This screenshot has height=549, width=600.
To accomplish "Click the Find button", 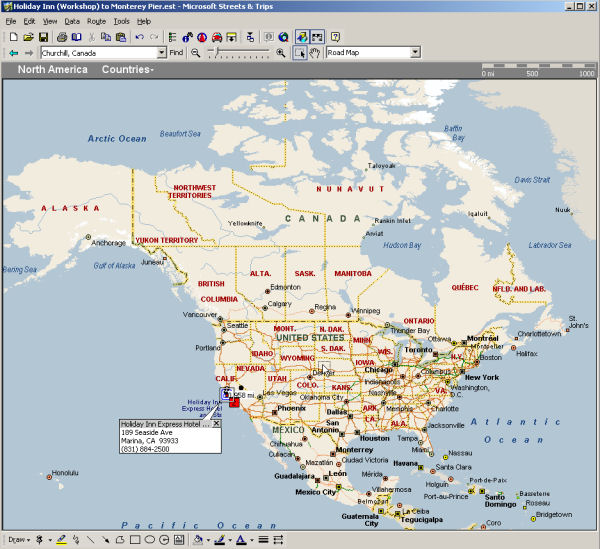I will (176, 52).
